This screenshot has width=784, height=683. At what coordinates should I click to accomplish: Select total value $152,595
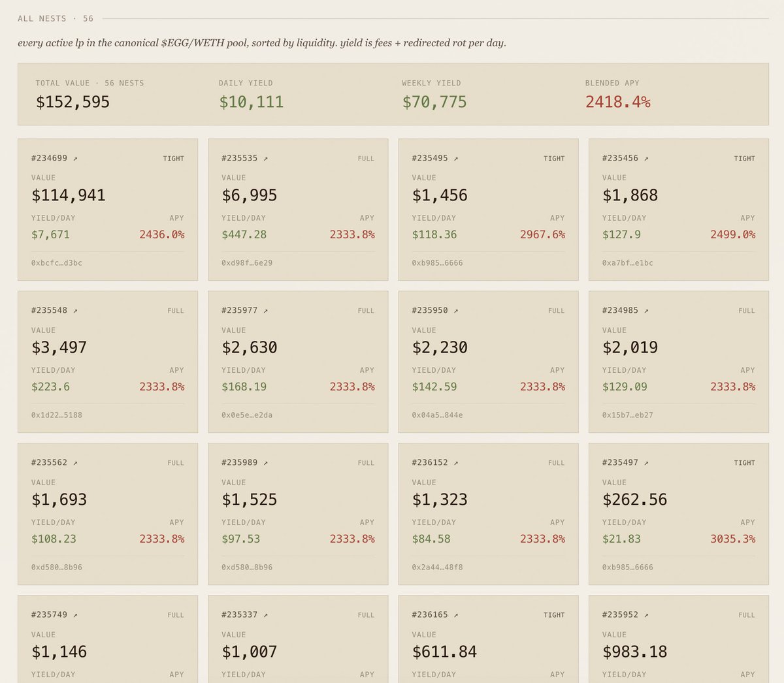[x=73, y=102]
